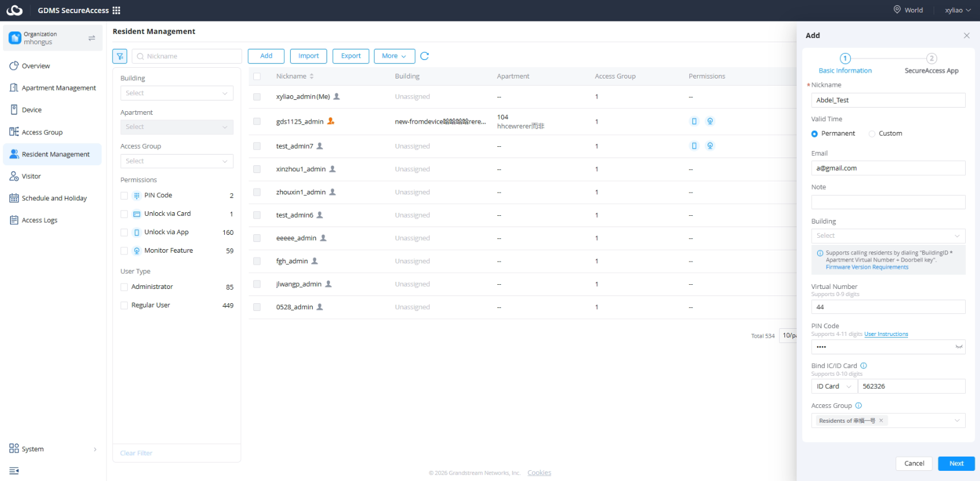Open the Access Group filter dropdown
Viewport: 980px width, 481px height.
coord(177,161)
